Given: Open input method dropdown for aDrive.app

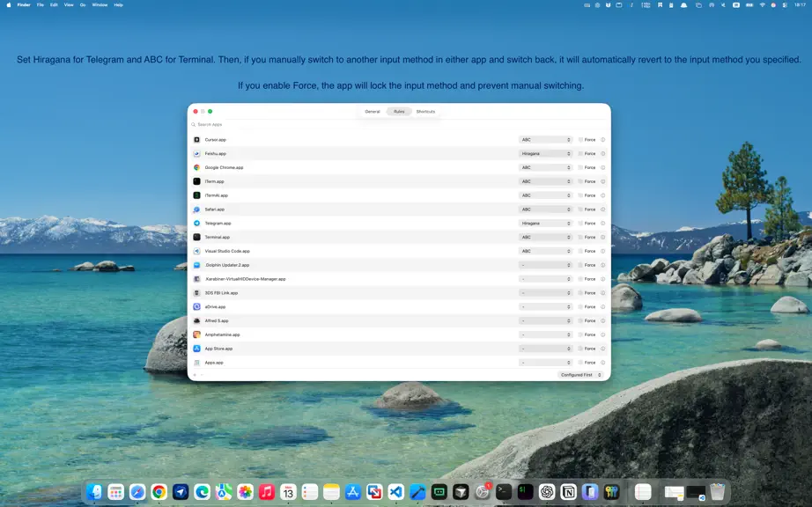Looking at the screenshot, I should click(x=545, y=307).
